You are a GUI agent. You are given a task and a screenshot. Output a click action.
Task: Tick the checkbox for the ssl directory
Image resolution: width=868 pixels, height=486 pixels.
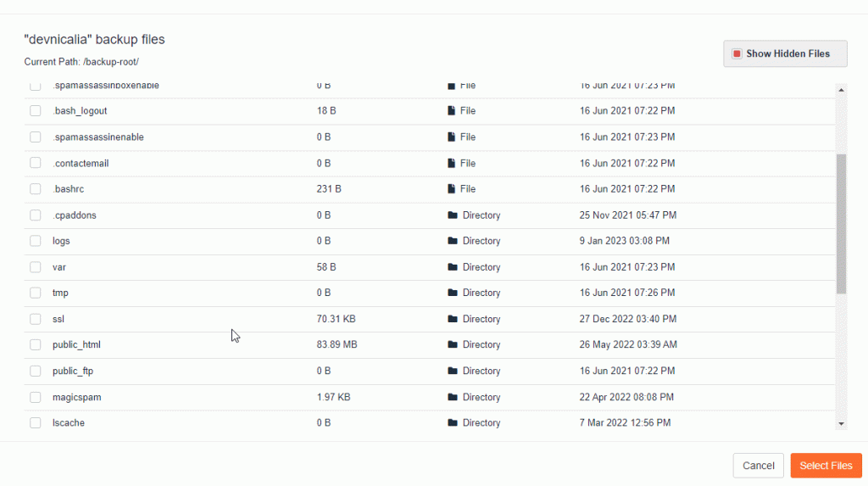pyautogui.click(x=36, y=319)
